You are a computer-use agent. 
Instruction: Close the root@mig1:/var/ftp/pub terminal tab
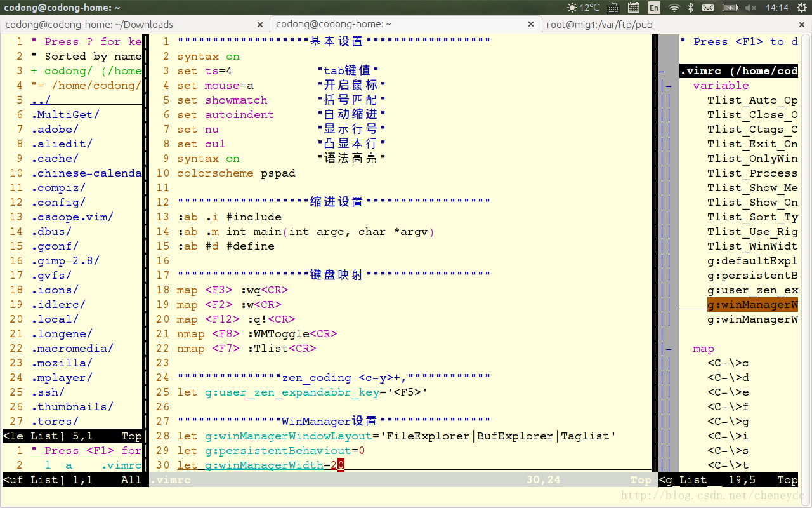pyautogui.click(x=802, y=25)
